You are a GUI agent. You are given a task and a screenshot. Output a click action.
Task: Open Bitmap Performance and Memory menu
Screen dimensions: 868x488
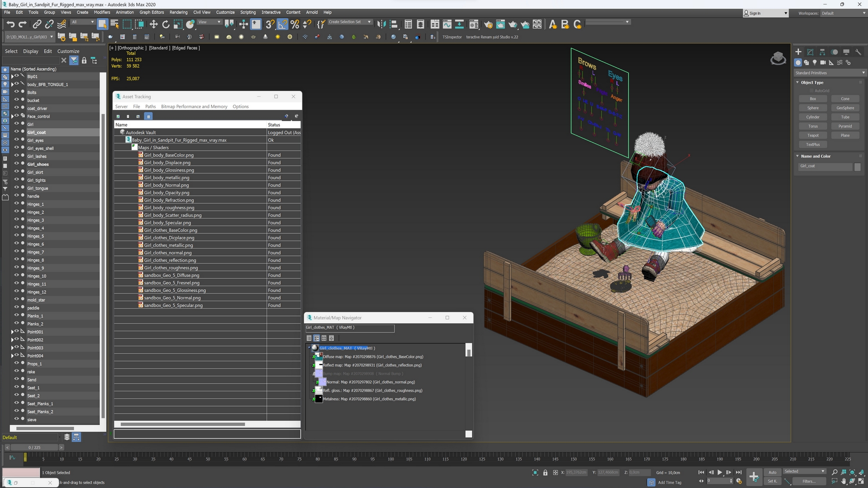click(194, 107)
